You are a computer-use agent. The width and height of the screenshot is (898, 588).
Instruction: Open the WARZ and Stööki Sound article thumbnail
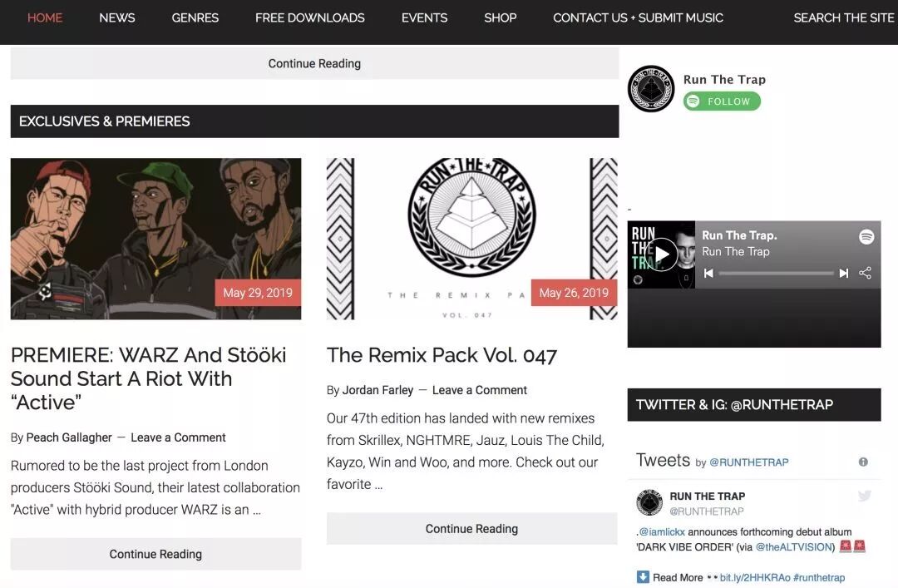tap(155, 239)
